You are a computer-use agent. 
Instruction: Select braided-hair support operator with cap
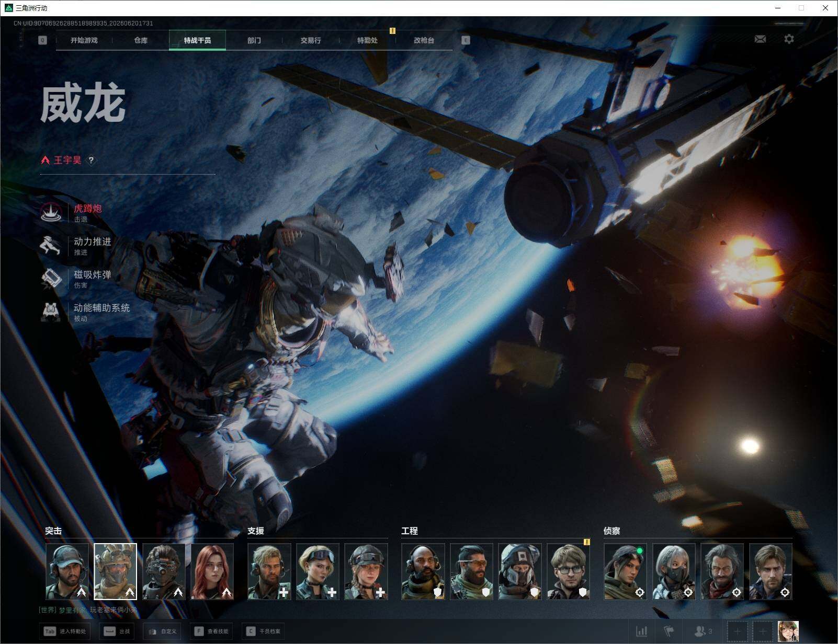click(x=366, y=571)
